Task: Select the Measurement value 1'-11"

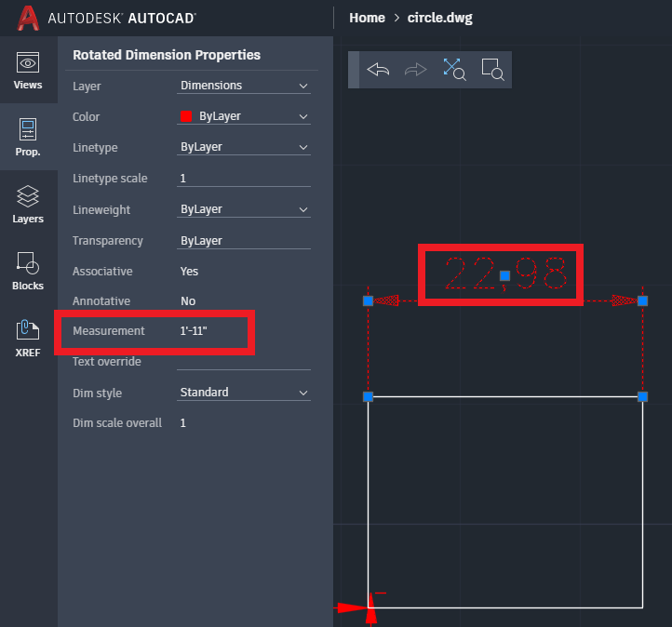Action: coord(194,331)
